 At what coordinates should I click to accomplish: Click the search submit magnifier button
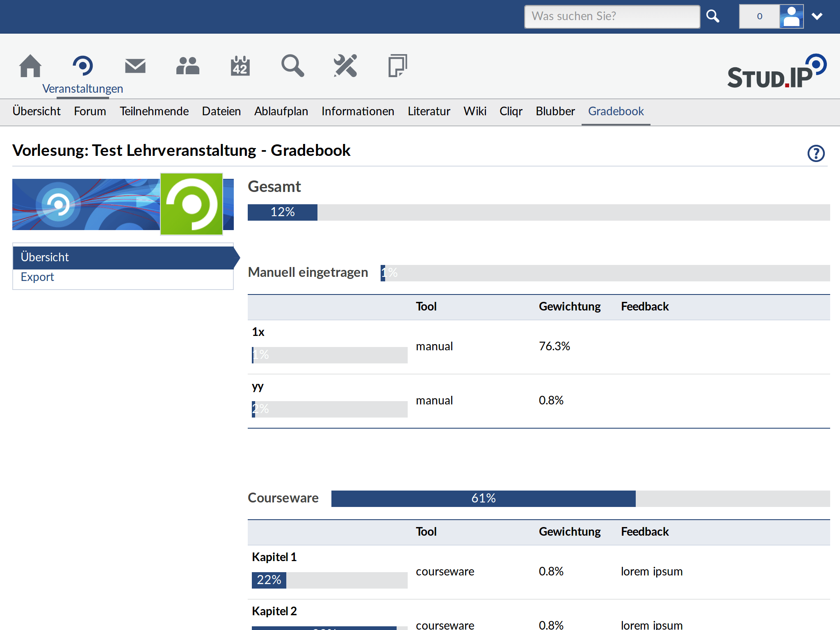pyautogui.click(x=713, y=16)
